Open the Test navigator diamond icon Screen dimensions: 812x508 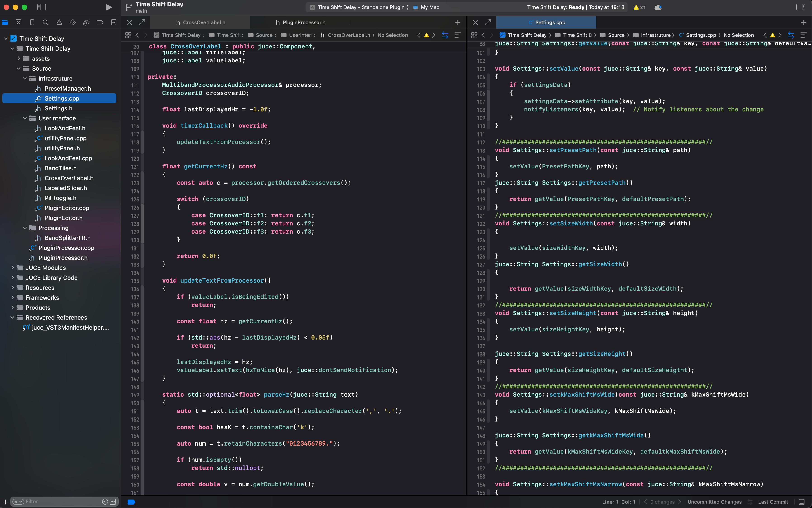(x=73, y=22)
